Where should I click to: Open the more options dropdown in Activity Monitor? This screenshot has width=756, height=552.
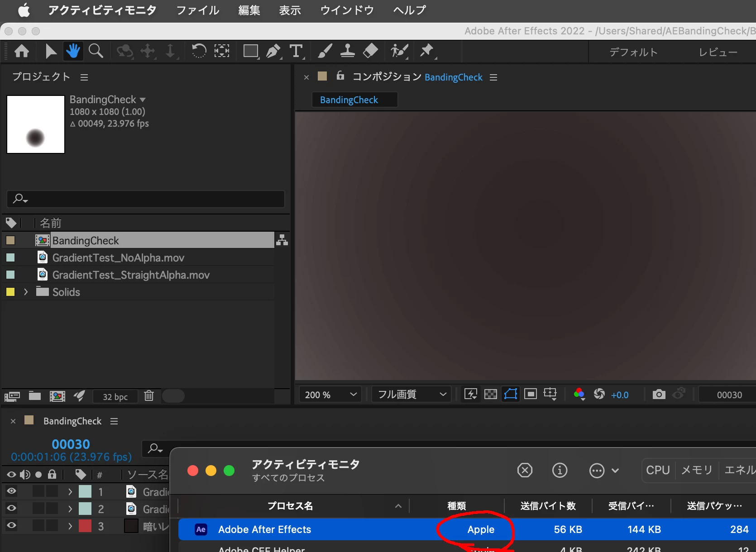coord(604,471)
